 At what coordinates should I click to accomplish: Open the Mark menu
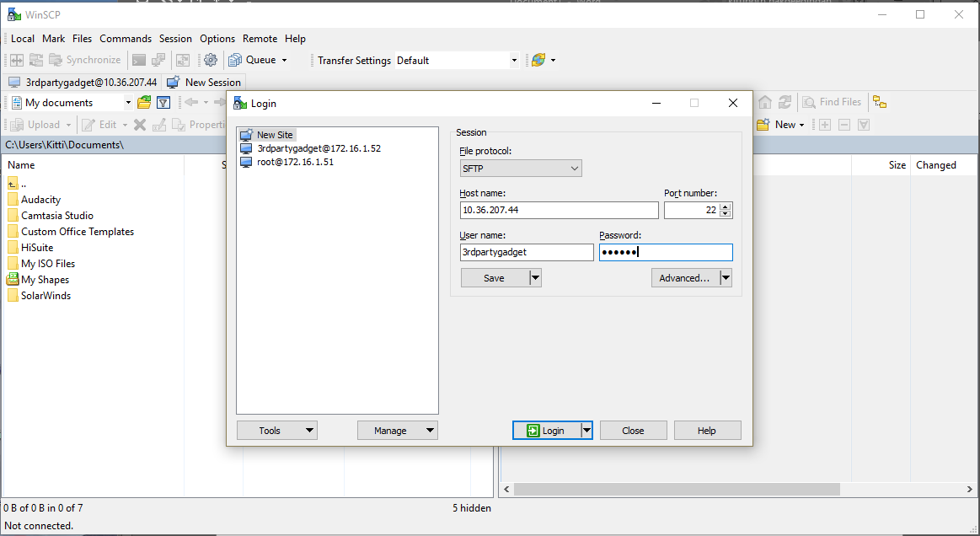click(x=54, y=39)
